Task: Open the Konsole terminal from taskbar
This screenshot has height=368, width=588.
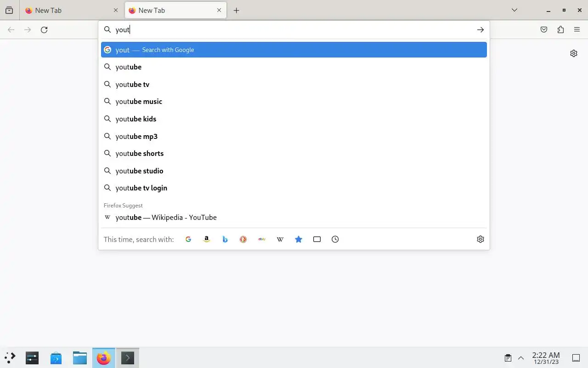Action: (x=128, y=357)
